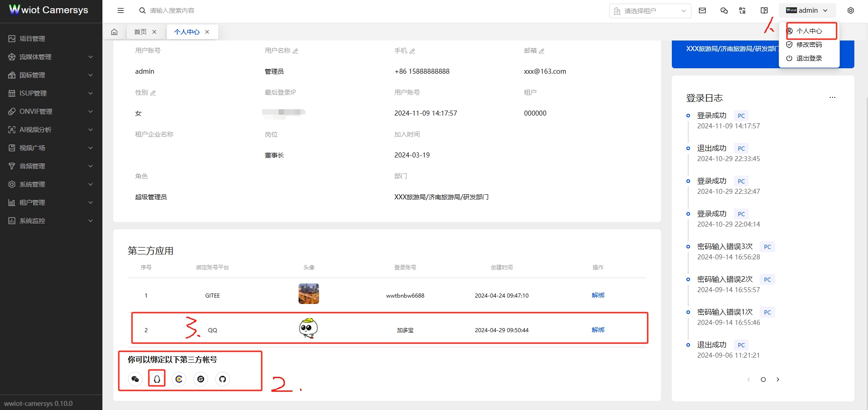
Task: Unbind the GITEE account
Action: click(x=598, y=295)
